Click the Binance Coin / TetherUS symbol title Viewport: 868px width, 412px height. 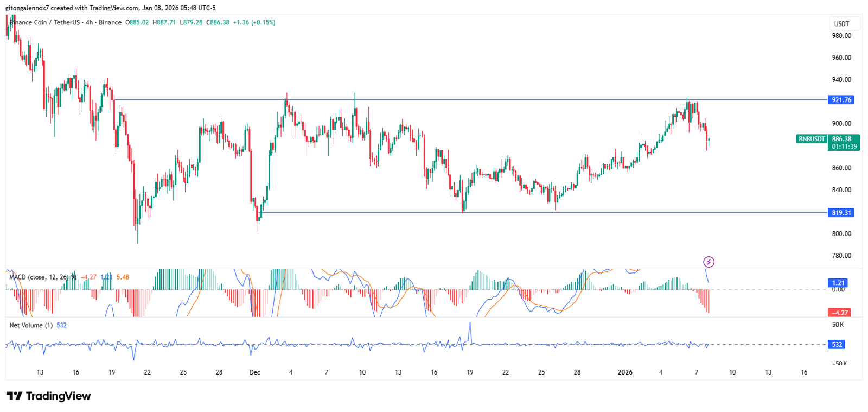[x=46, y=22]
